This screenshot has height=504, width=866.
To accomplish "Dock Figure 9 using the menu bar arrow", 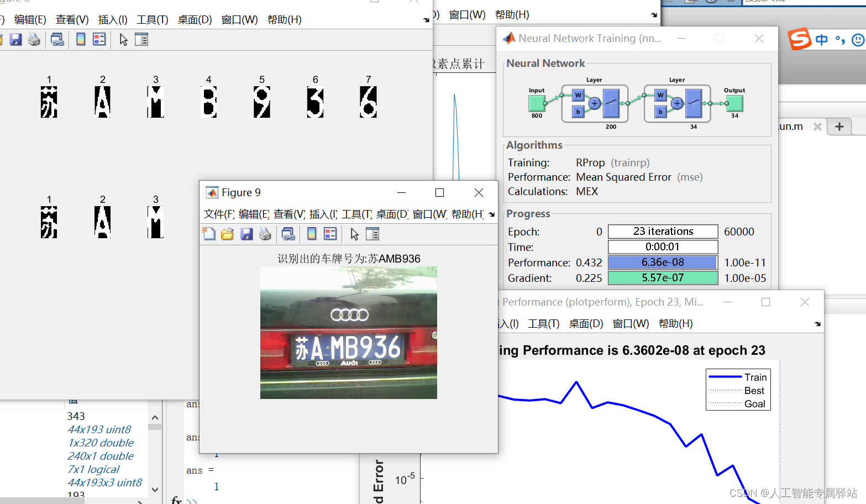I will point(491,214).
